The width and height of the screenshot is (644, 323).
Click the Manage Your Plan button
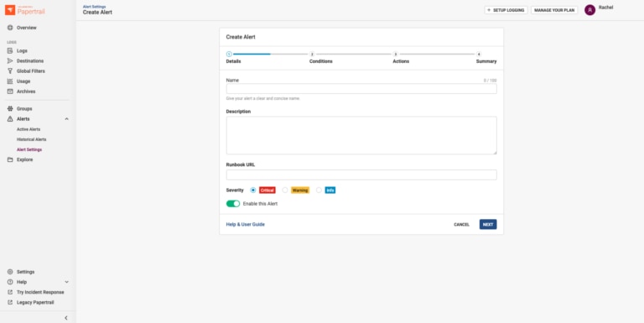click(x=554, y=10)
